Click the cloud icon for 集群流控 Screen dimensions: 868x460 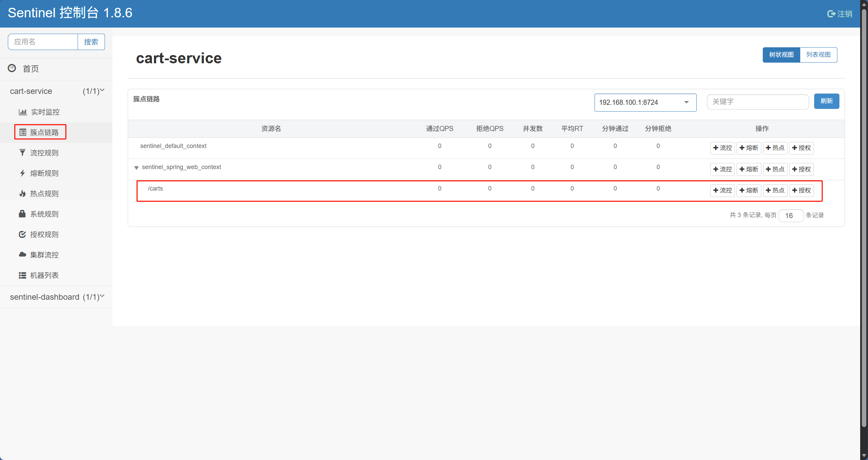[x=22, y=254]
